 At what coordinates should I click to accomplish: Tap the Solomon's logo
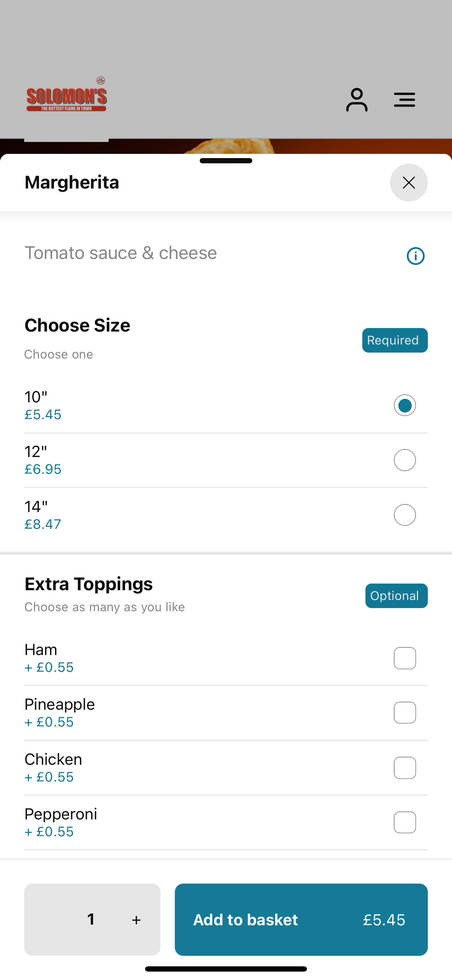(x=67, y=94)
